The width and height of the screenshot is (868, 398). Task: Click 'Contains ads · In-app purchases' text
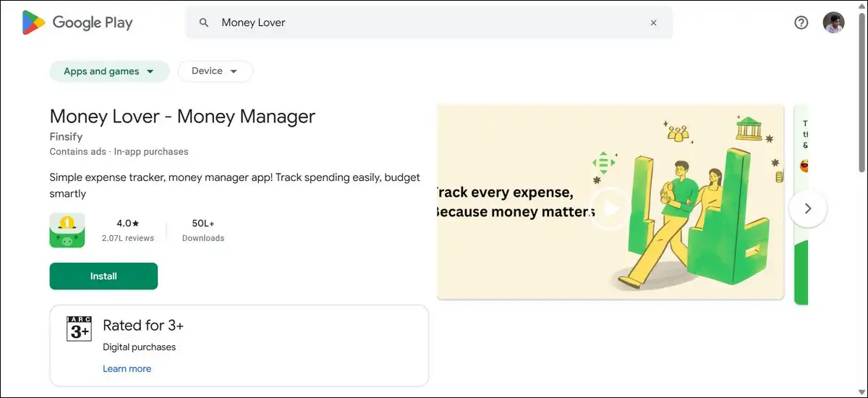point(119,151)
